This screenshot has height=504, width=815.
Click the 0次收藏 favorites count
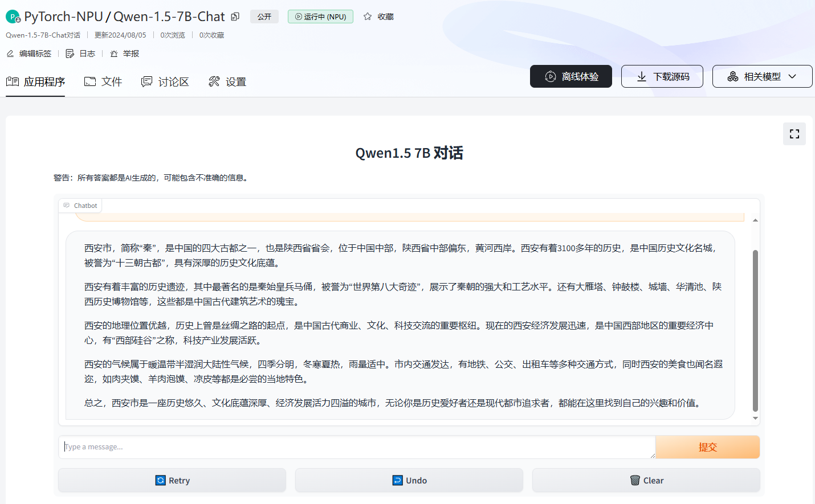211,35
